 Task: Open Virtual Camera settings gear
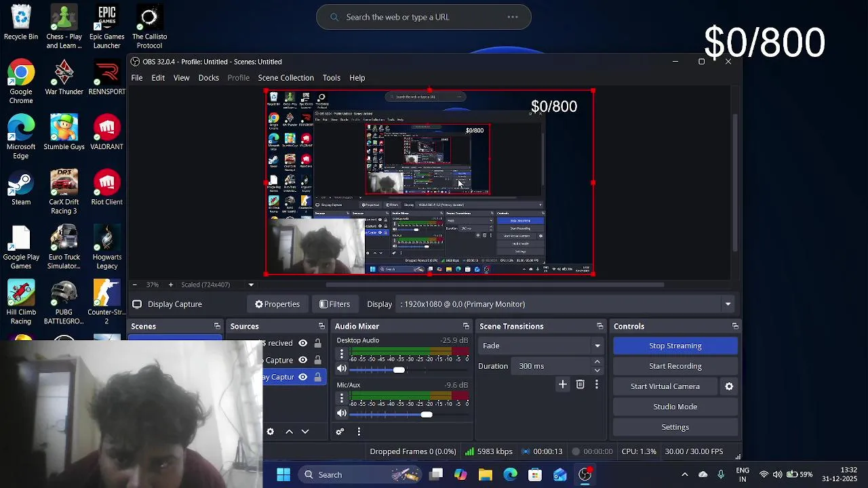(x=729, y=386)
